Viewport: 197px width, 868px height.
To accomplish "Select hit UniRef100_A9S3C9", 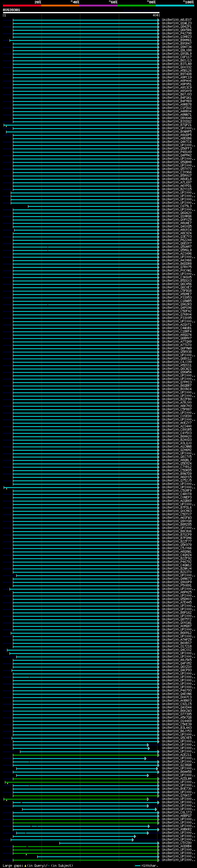I will click(176, 88).
